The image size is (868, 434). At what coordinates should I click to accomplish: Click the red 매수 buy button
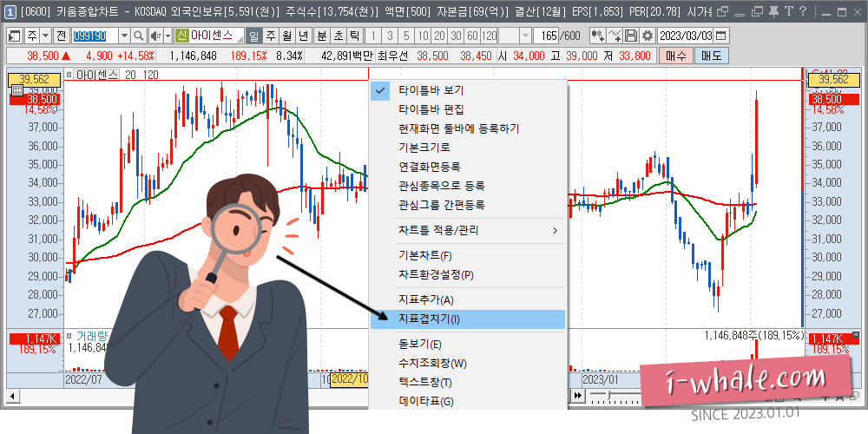675,56
